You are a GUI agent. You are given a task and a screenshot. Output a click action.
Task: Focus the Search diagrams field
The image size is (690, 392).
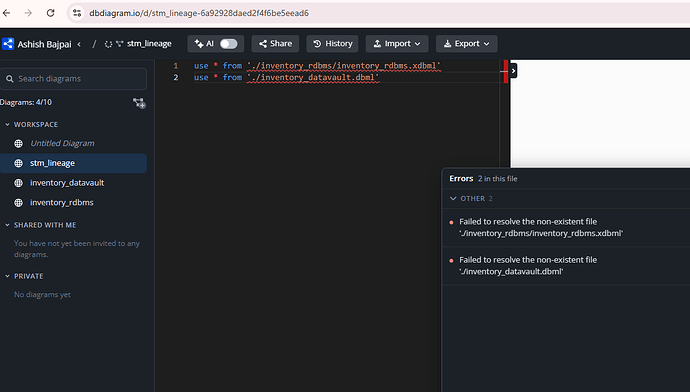(x=73, y=79)
